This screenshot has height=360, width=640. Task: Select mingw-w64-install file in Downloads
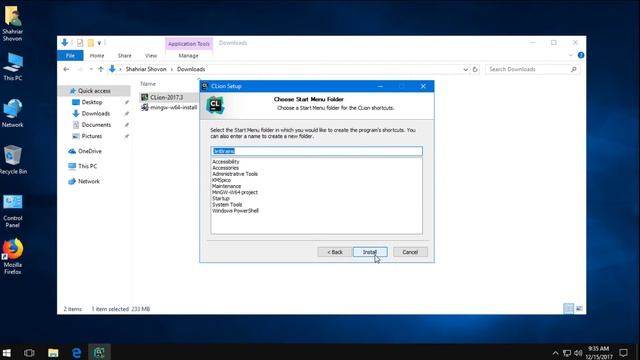click(x=173, y=107)
